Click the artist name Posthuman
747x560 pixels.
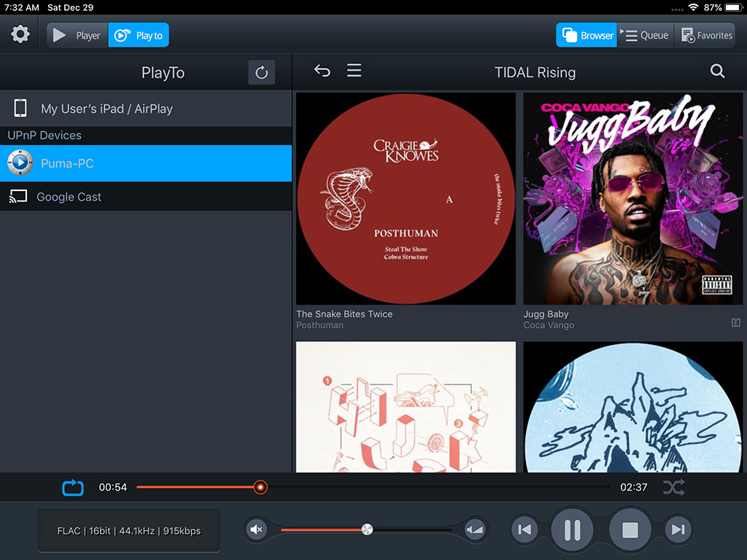click(320, 325)
